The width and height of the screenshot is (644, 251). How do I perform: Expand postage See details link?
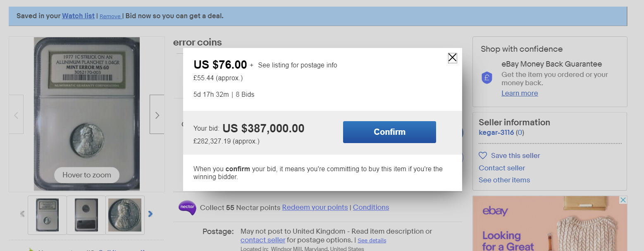372,241
